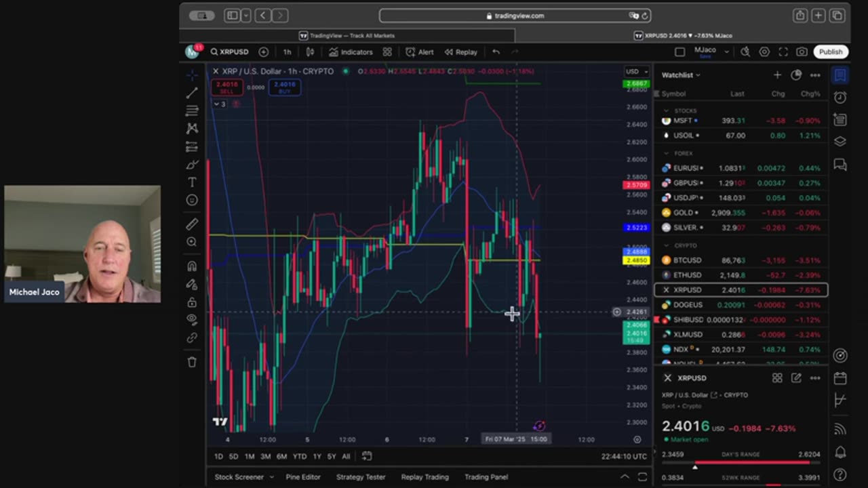Toggle lock all drawing tools
868x488 pixels.
tap(192, 302)
